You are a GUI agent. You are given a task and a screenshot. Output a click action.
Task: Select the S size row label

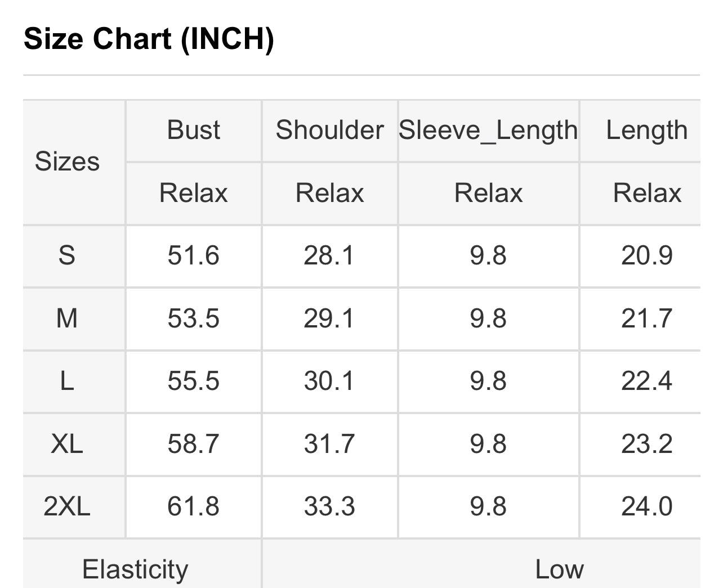[x=67, y=256]
